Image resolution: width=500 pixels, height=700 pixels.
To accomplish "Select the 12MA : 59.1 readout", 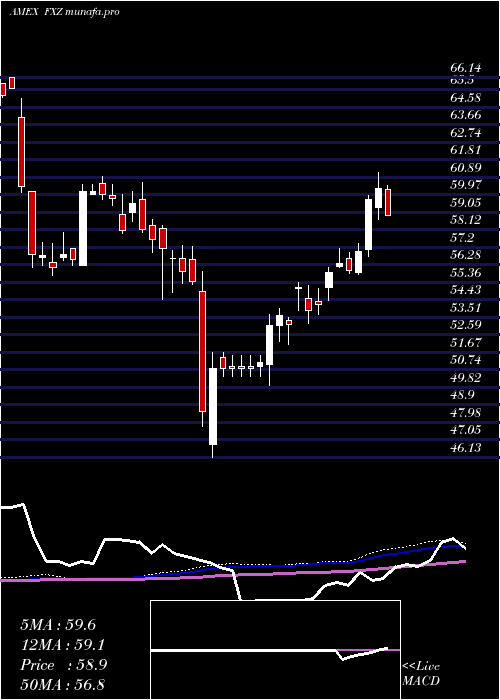I will click(63, 645).
